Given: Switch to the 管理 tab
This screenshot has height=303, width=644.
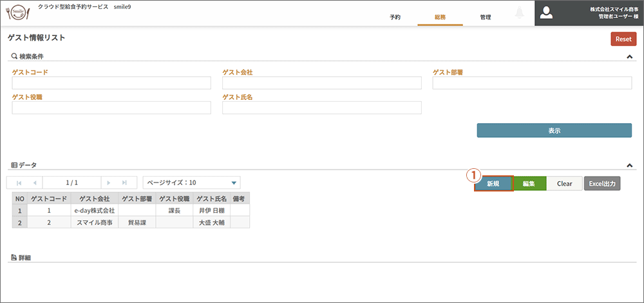Looking at the screenshot, I should (x=486, y=17).
